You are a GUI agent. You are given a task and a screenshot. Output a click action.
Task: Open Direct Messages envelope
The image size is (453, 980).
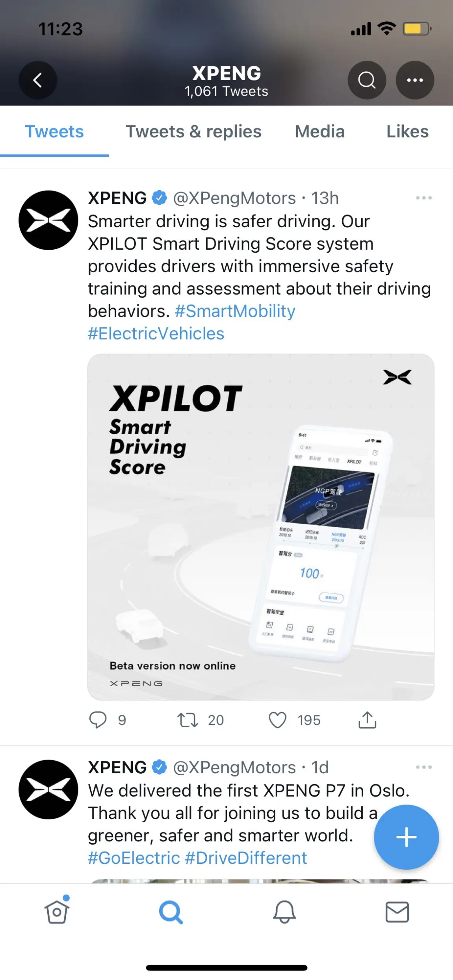397,912
